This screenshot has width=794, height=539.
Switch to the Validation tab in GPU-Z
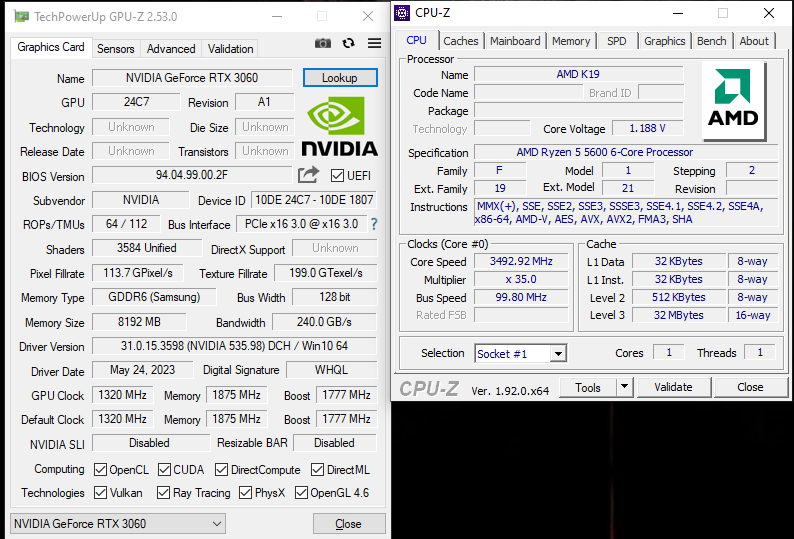click(230, 49)
